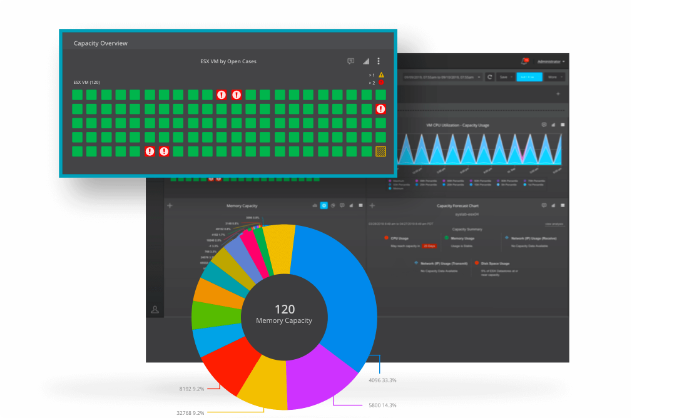Click the left red alert tile in the top grid row
The image size is (695, 418).
222,95
